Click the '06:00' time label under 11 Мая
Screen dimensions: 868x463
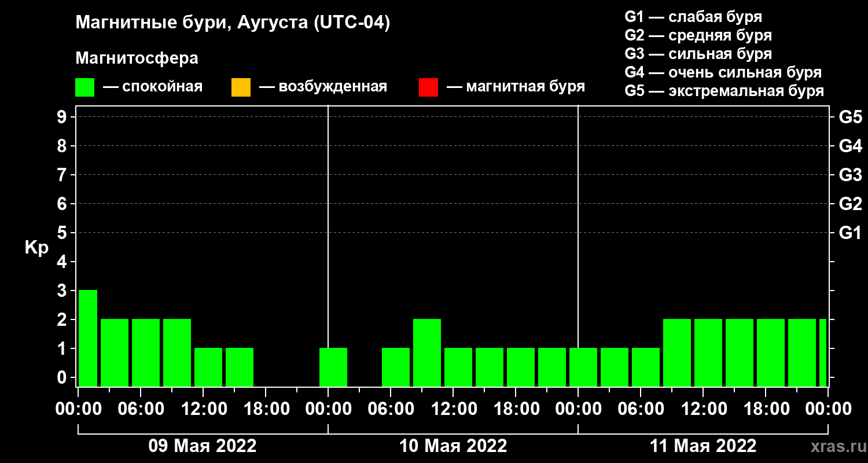coord(640,409)
